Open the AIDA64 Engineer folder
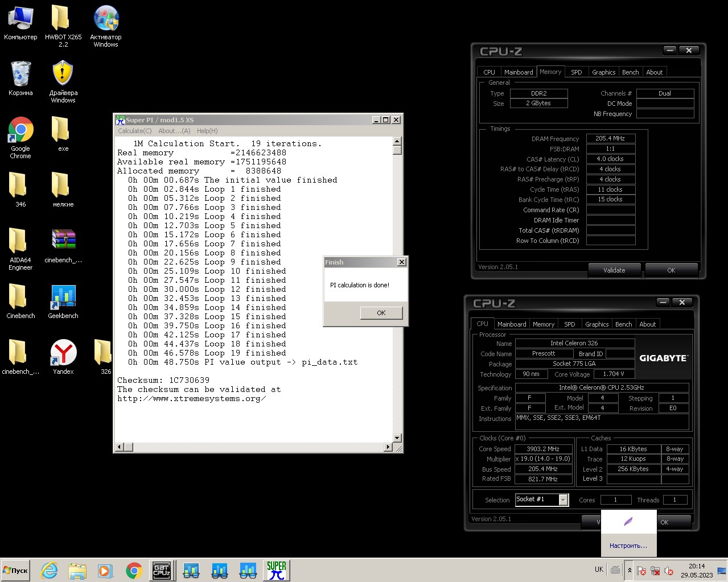The width and height of the screenshot is (728, 582). coord(20,249)
